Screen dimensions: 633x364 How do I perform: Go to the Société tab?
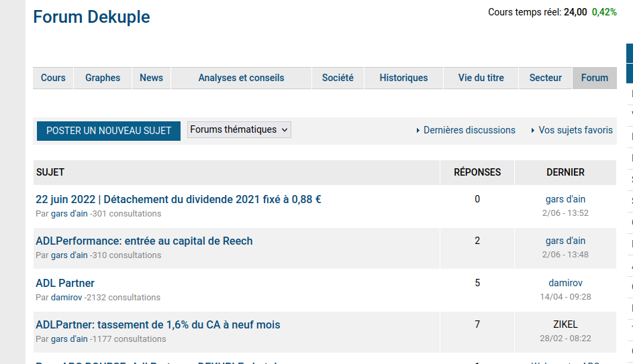click(338, 78)
